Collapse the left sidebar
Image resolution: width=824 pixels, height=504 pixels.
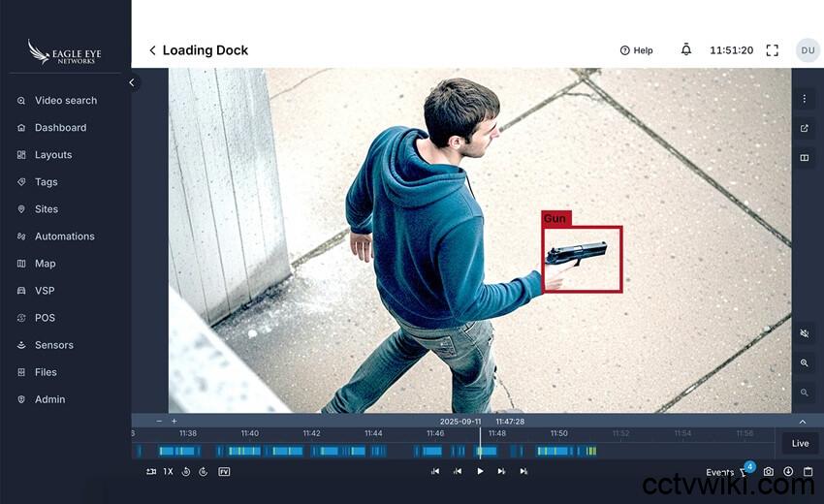click(x=133, y=82)
